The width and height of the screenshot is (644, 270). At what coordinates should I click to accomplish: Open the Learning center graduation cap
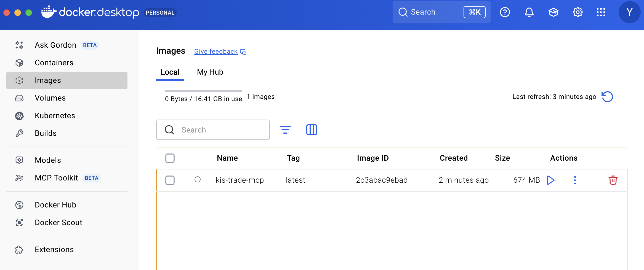553,12
